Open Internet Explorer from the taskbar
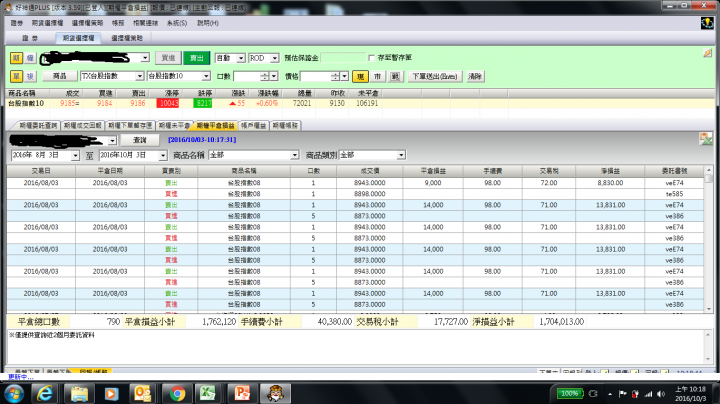 pyautogui.click(x=44, y=393)
